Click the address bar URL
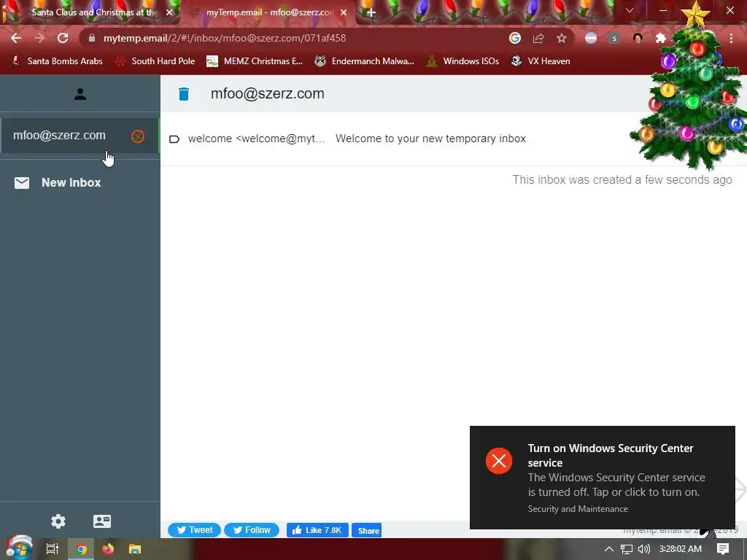The image size is (747, 560). [225, 38]
